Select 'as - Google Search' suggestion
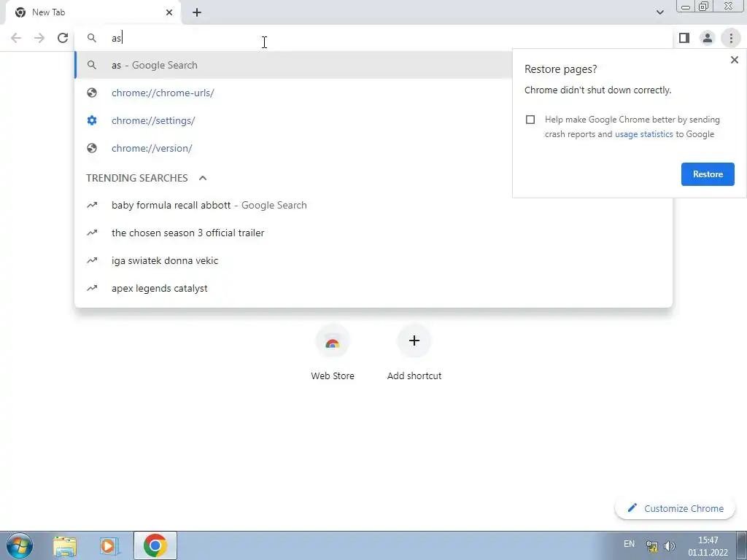This screenshot has width=747, height=560. click(293, 65)
